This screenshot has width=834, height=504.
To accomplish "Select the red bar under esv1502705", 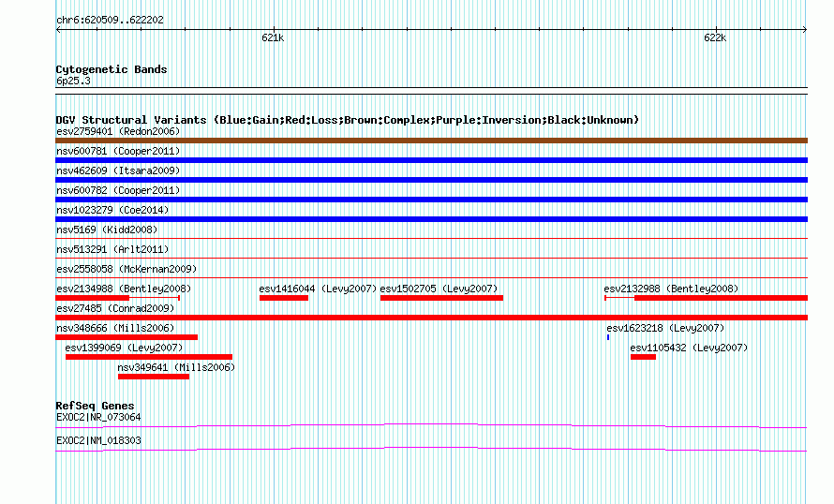I will [441, 298].
